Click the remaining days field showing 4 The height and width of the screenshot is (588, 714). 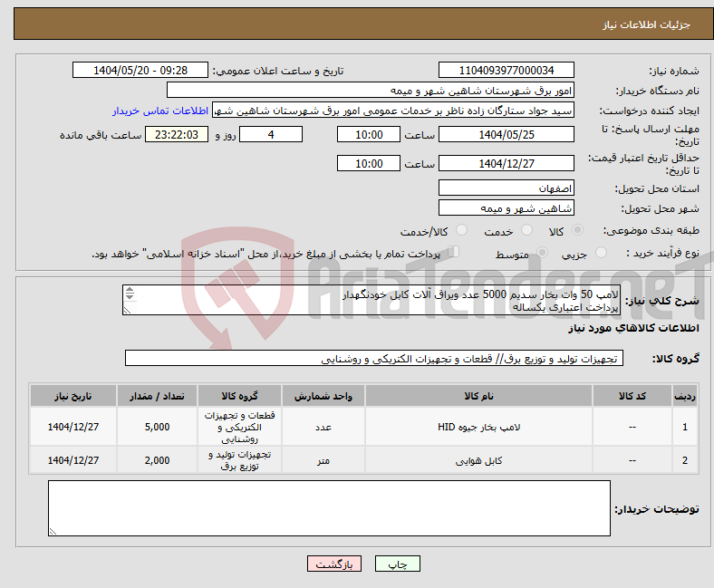[271, 135]
